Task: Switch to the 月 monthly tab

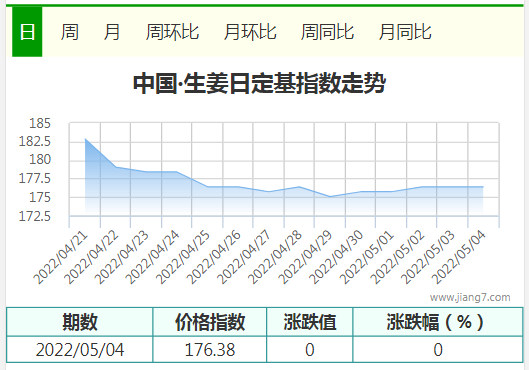Action: [x=112, y=32]
